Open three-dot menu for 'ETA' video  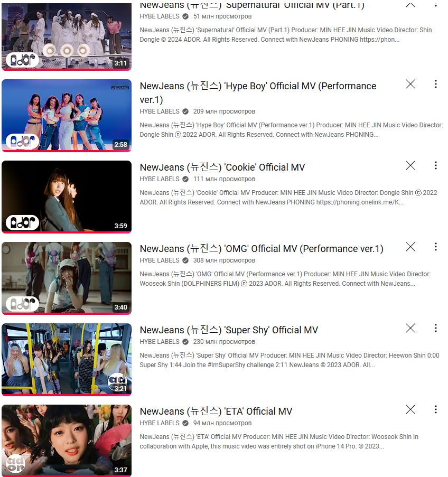436,409
